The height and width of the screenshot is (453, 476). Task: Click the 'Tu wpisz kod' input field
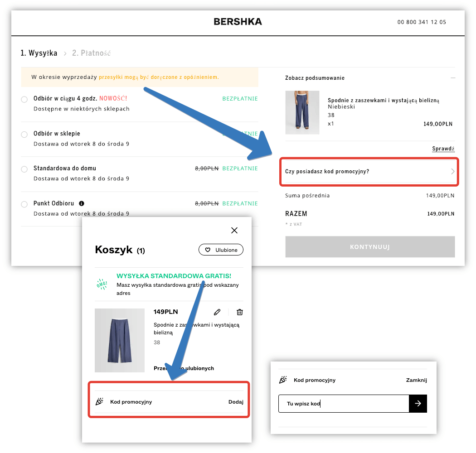344,404
